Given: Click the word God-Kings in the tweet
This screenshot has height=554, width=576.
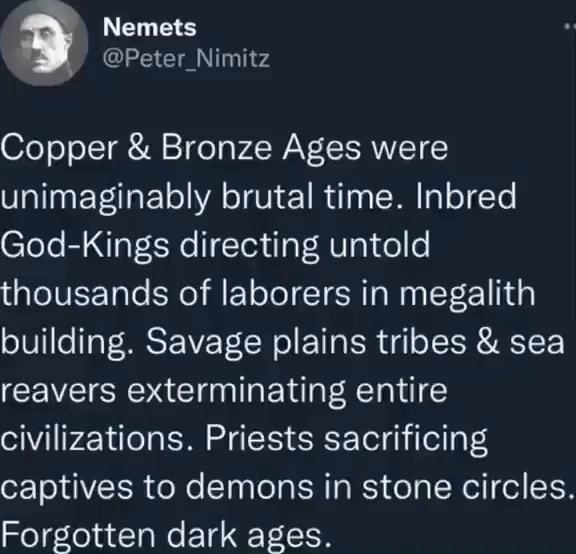Looking at the screenshot, I should coord(84,247).
